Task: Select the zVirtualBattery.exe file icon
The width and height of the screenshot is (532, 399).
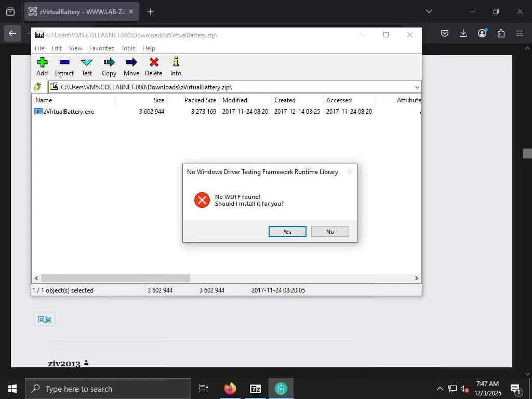Action: click(x=38, y=111)
